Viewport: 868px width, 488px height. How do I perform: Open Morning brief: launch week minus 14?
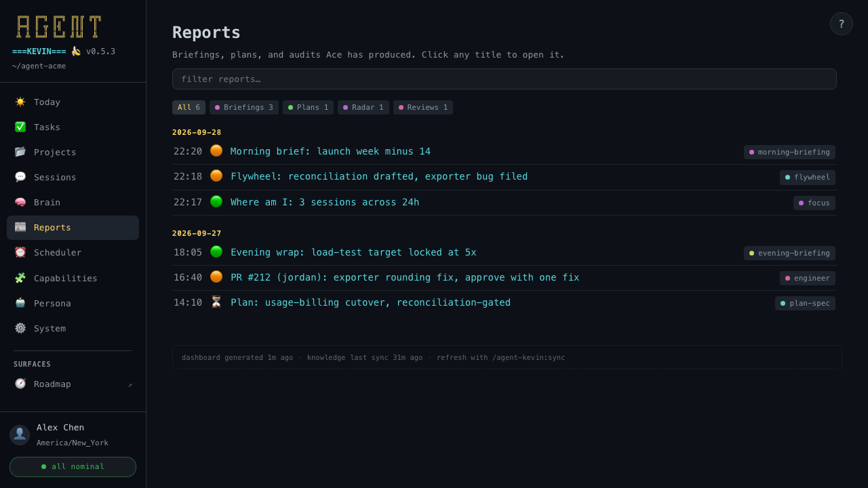330,151
